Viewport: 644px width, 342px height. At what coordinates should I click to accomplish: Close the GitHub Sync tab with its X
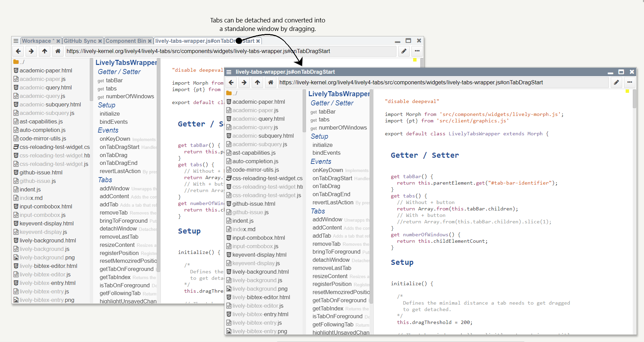100,41
